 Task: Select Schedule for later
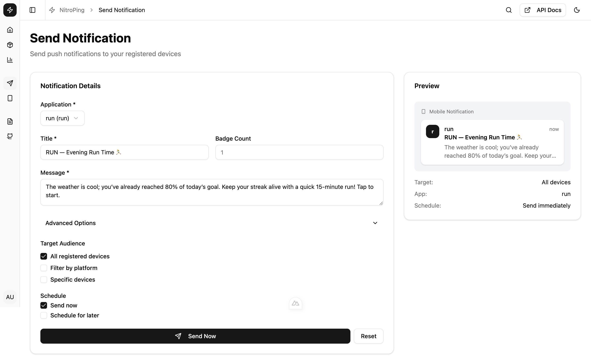click(x=43, y=315)
